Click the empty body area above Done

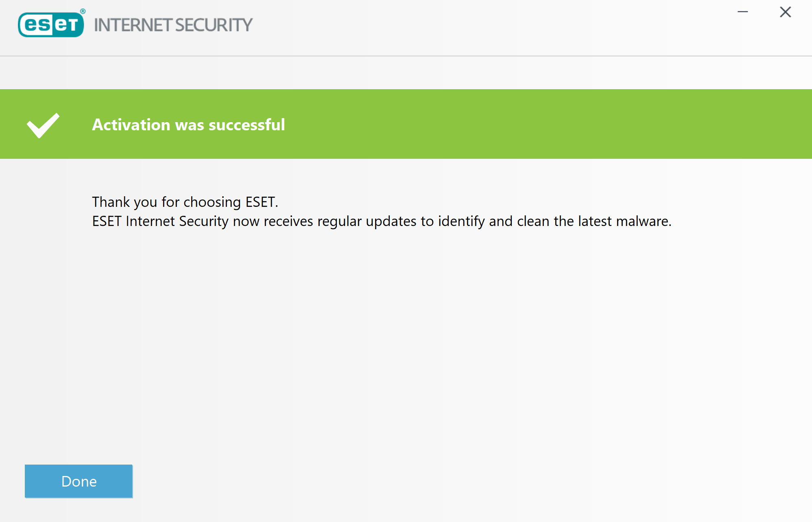[406, 346]
